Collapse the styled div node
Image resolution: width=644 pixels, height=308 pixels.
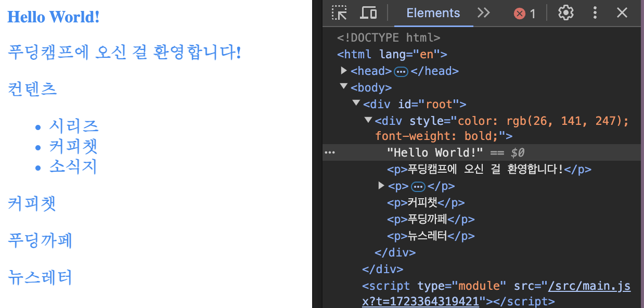click(x=368, y=120)
